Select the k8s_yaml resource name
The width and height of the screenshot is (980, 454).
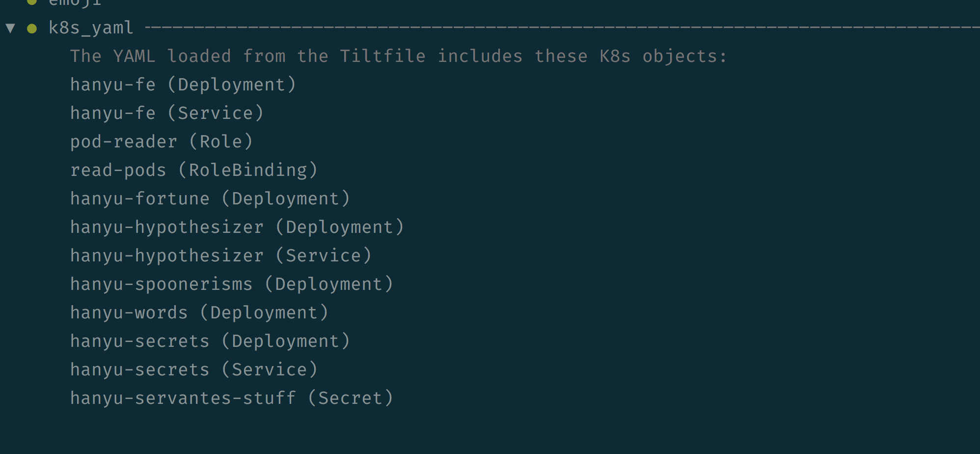tap(91, 28)
